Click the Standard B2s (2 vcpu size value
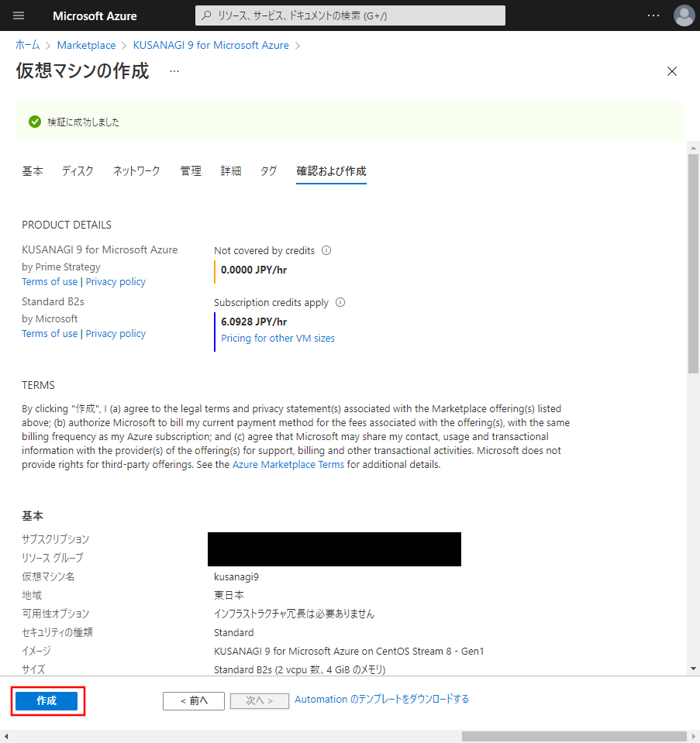The image size is (700, 743). click(x=299, y=669)
